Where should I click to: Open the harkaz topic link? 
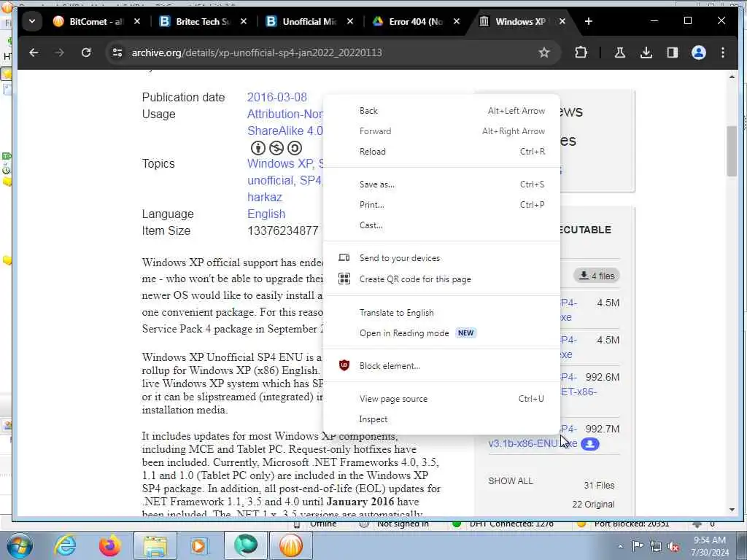(264, 197)
